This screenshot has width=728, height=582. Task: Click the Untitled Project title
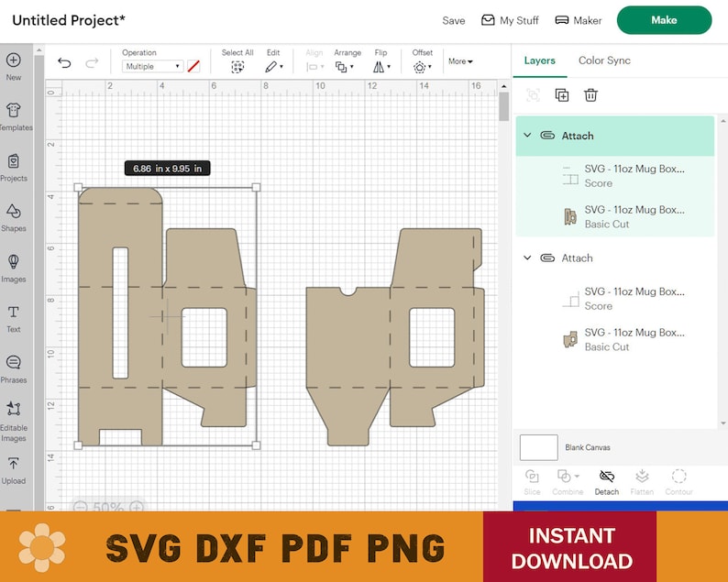click(69, 20)
